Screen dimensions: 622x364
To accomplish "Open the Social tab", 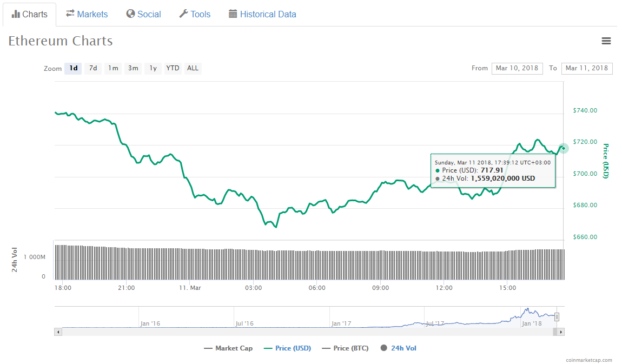I will tap(143, 14).
